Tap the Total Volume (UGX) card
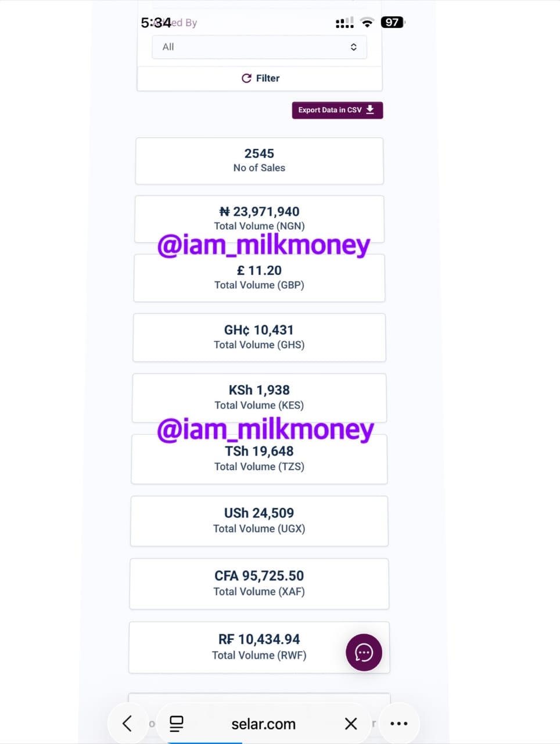Viewport: 560px width, 744px height. pyautogui.click(x=259, y=520)
